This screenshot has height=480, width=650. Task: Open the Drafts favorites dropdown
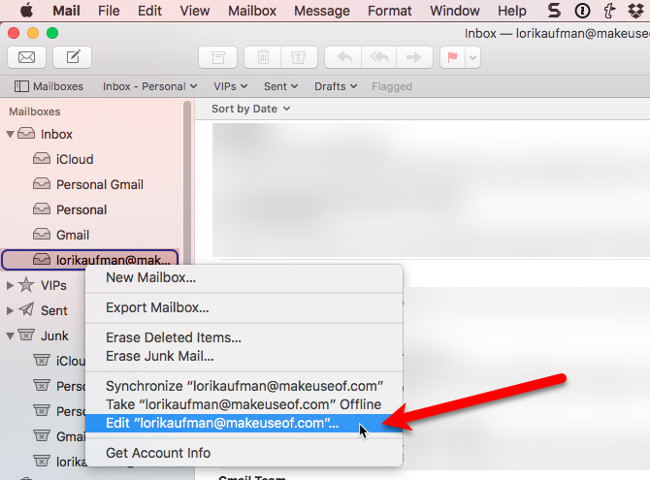click(x=335, y=86)
